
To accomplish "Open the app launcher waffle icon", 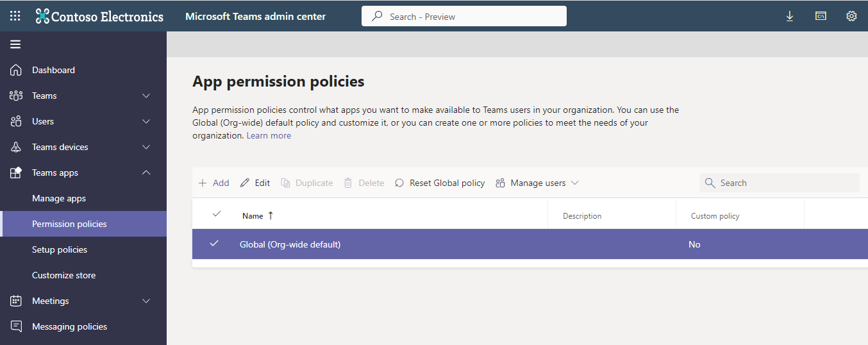I will pyautogui.click(x=15, y=16).
